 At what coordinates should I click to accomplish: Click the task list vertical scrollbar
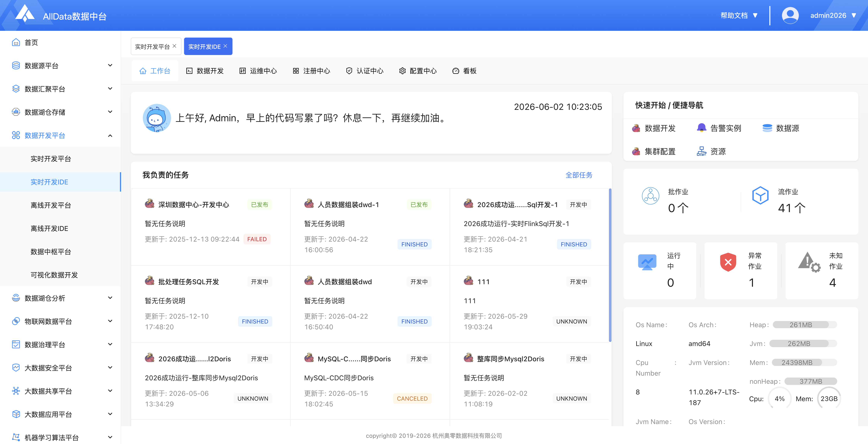click(610, 265)
